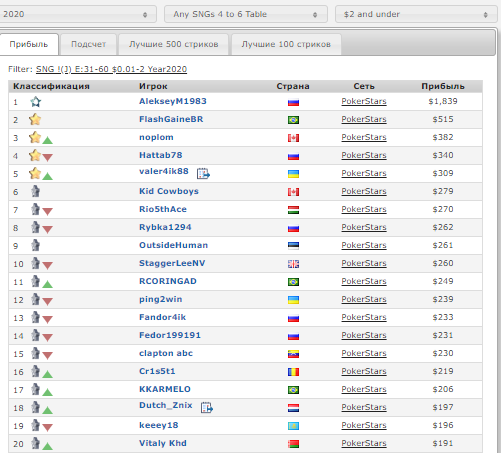The width and height of the screenshot is (501, 453).
Task: Click the red down arrow for Rio5thAce
Action: (x=48, y=212)
